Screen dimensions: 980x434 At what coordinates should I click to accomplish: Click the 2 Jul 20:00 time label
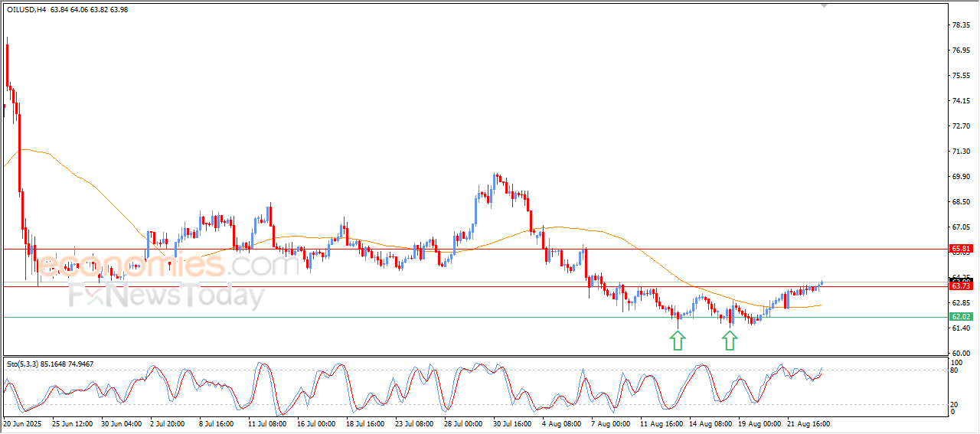168,423
